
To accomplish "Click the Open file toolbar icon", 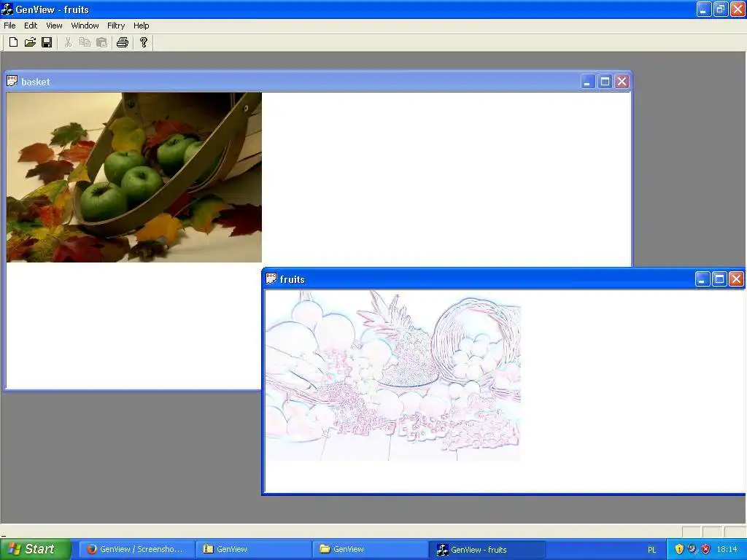I will point(30,42).
